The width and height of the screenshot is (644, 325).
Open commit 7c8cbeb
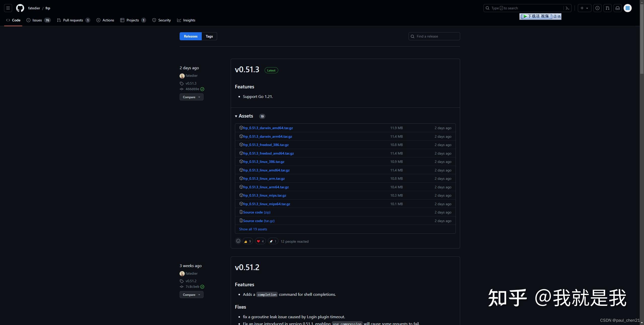[x=192, y=286]
